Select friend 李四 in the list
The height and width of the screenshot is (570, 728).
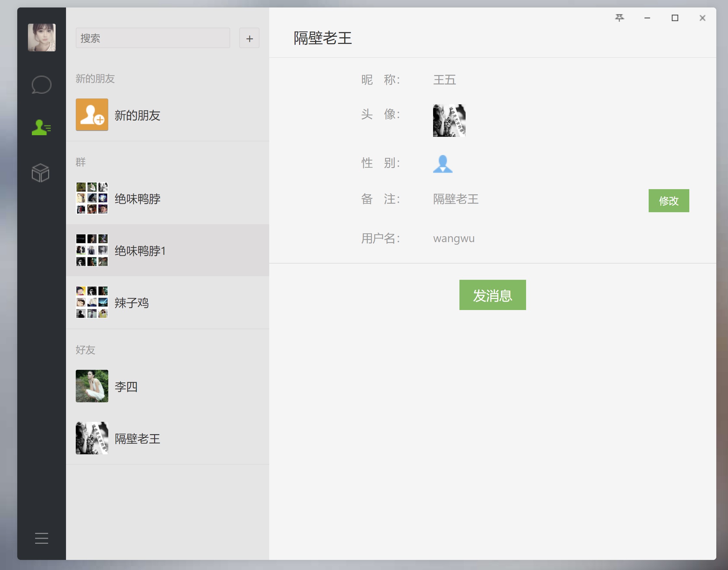(x=126, y=387)
